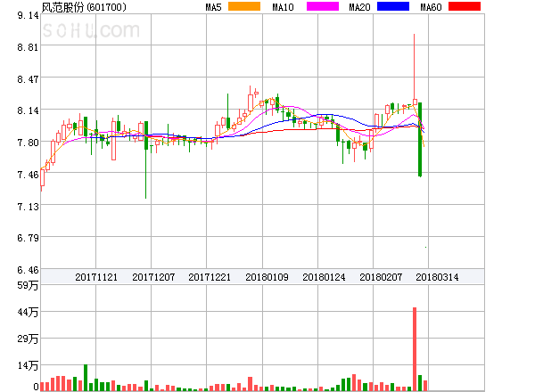This screenshot has height=392, width=535.
Task: Click the tallest green volume bar near 20171121
Action: tap(86, 378)
